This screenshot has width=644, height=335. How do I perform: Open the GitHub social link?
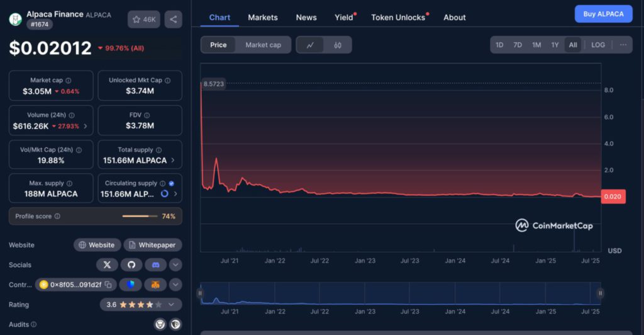(131, 264)
